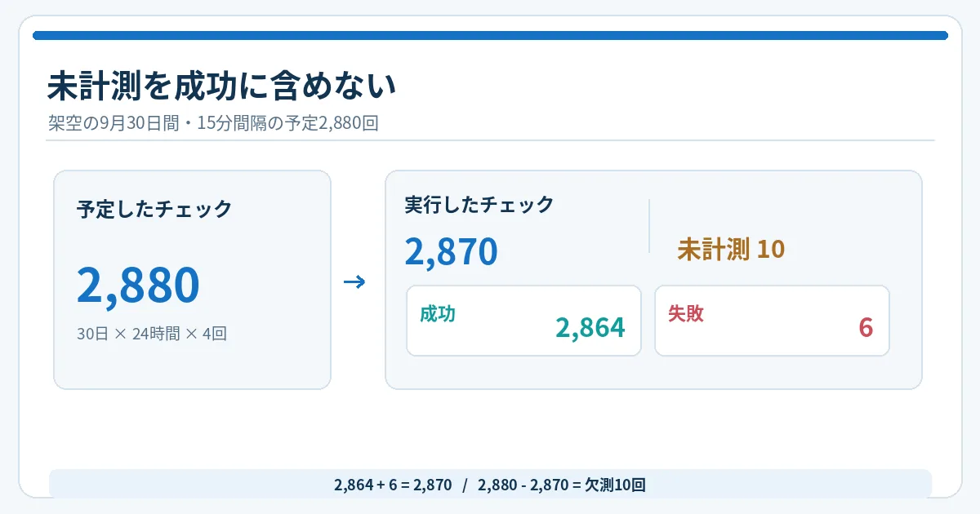
Task: Click the failure value 6
Action: pyautogui.click(x=866, y=327)
